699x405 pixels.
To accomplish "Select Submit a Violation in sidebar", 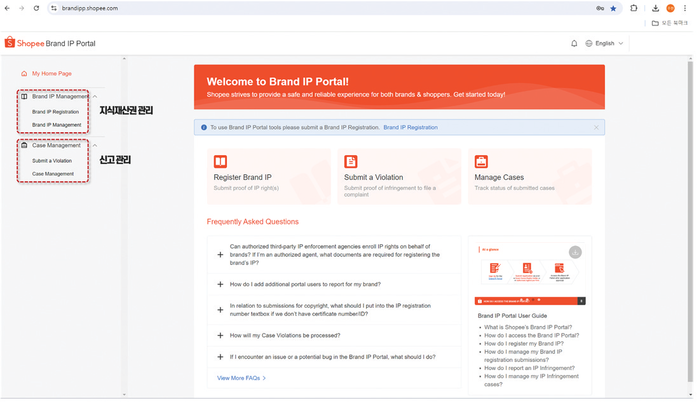I will 52,161.
